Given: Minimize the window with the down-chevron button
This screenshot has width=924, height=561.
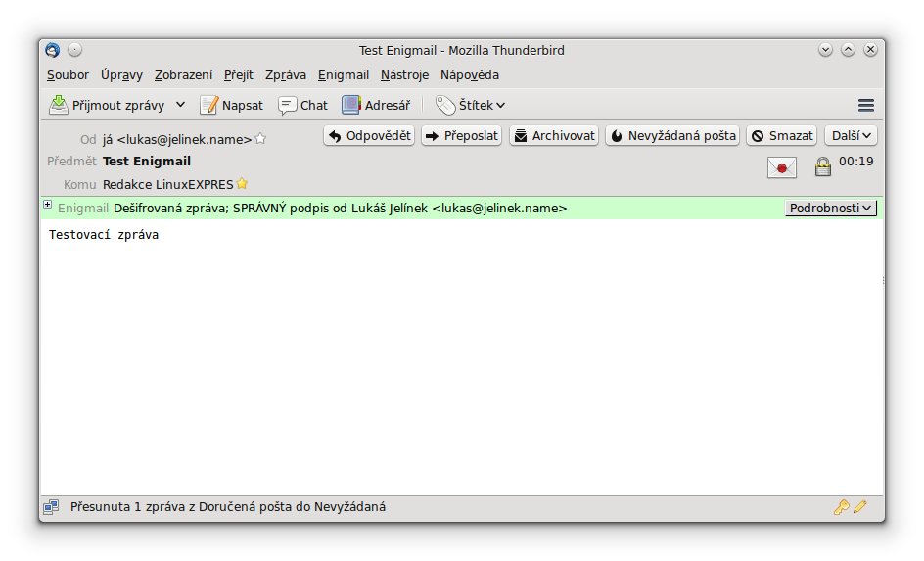Looking at the screenshot, I should pyautogui.click(x=825, y=50).
